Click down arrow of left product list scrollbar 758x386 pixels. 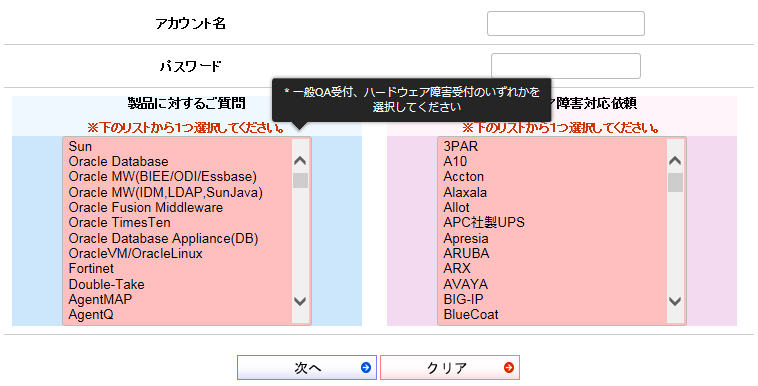point(300,301)
